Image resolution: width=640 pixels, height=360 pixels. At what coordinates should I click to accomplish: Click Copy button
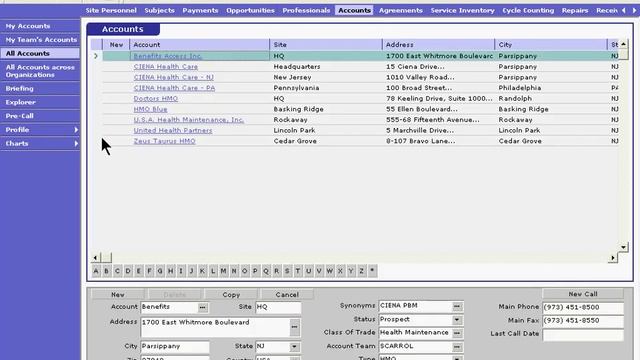231,294
